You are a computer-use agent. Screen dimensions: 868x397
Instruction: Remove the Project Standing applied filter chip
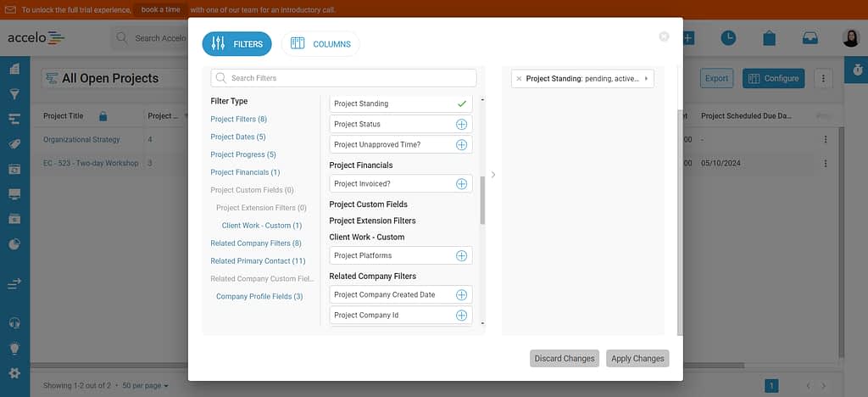click(519, 79)
